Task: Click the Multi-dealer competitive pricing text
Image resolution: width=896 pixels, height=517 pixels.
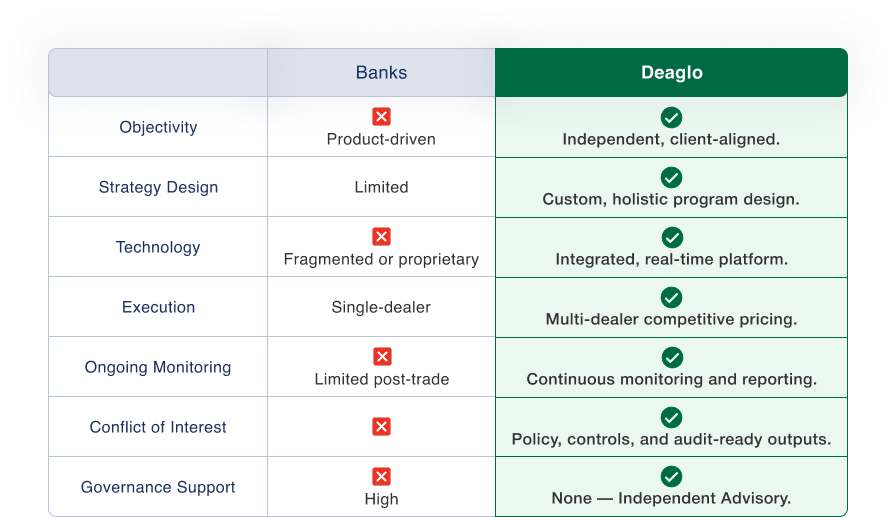Action: pos(671,319)
